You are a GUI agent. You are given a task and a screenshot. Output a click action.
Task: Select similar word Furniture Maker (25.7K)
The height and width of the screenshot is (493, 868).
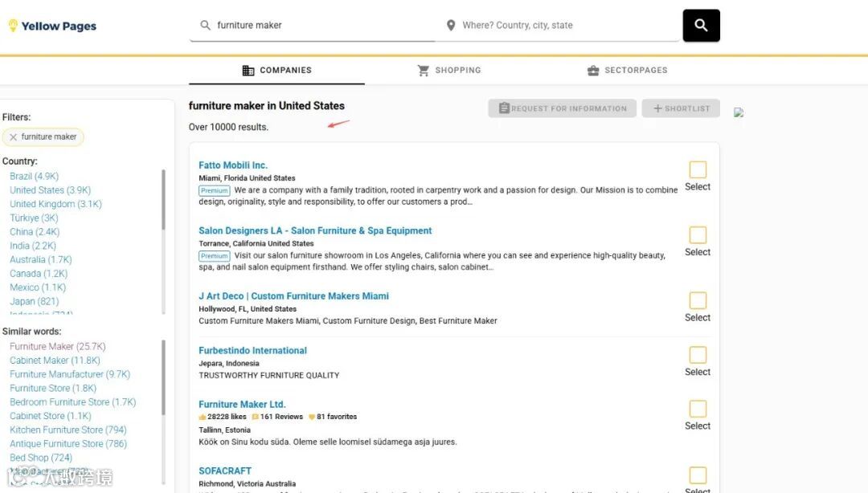tap(58, 346)
